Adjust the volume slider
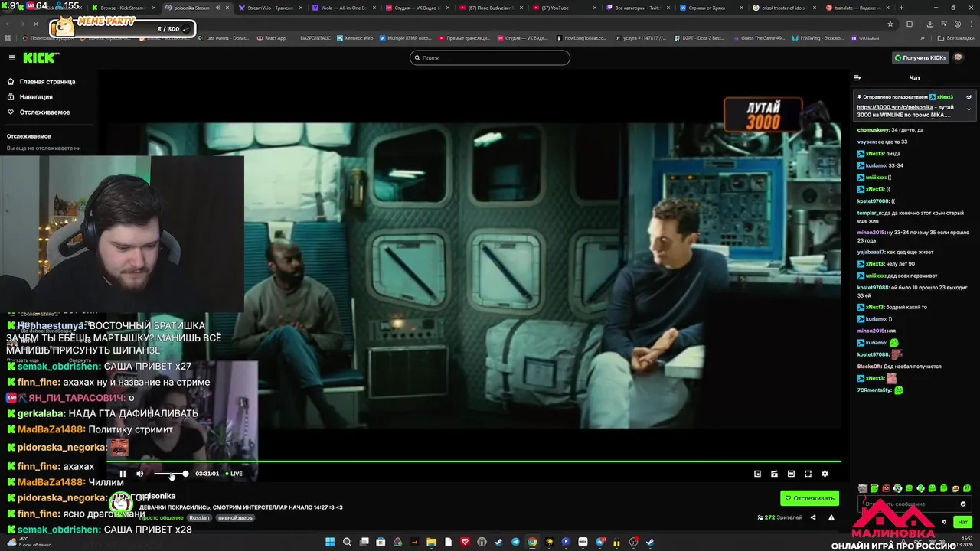 171,474
